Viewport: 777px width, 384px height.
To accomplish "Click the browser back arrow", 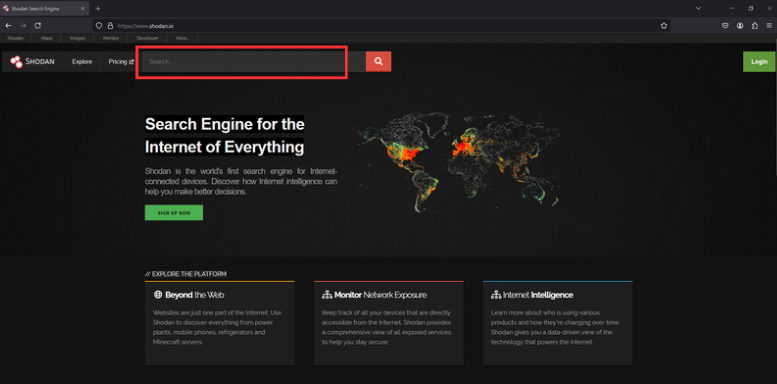I will (8, 26).
